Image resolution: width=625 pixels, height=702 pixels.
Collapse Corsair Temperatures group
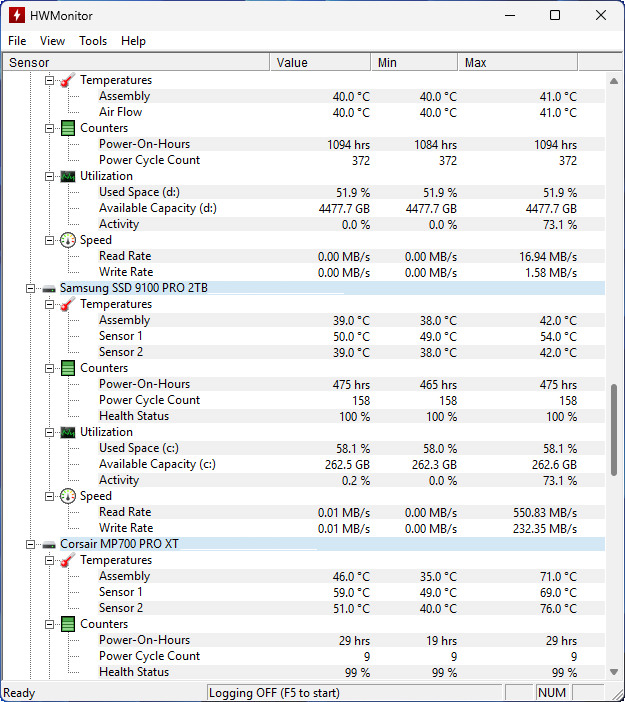coord(49,561)
